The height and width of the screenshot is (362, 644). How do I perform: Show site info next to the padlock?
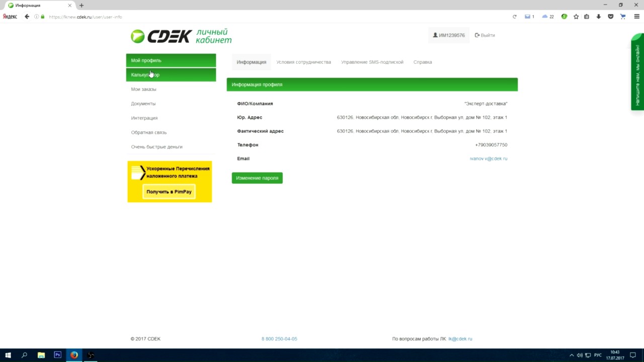36,17
